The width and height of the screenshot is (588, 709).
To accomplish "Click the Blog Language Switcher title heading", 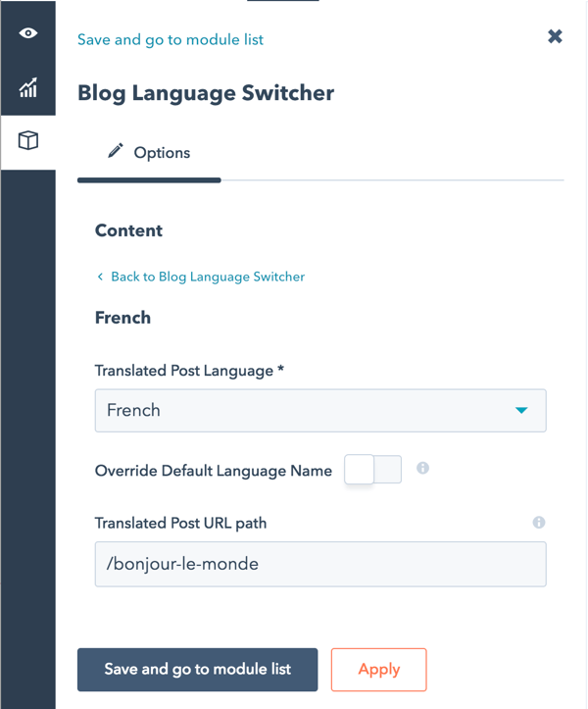I will coord(206,94).
